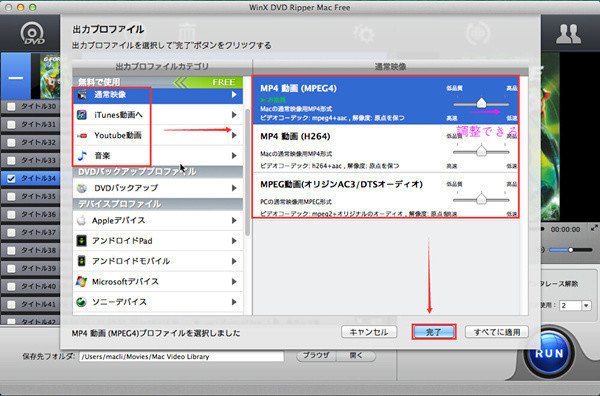Check the タイトル32 checkbox
This screenshot has height=396, width=600.
pos(11,142)
